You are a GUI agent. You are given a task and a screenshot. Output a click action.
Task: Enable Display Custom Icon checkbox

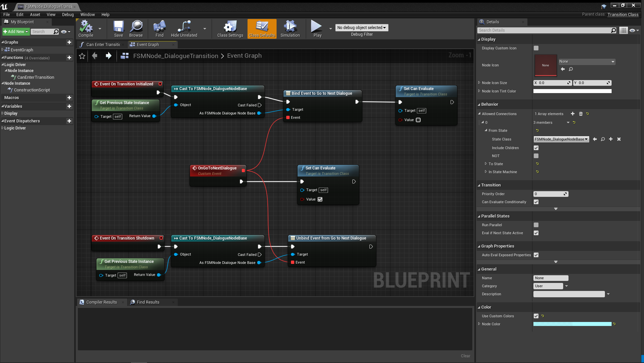(536, 48)
